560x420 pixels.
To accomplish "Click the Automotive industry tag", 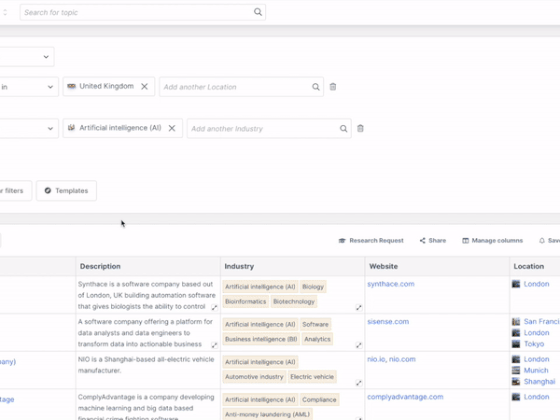I will pos(254,376).
